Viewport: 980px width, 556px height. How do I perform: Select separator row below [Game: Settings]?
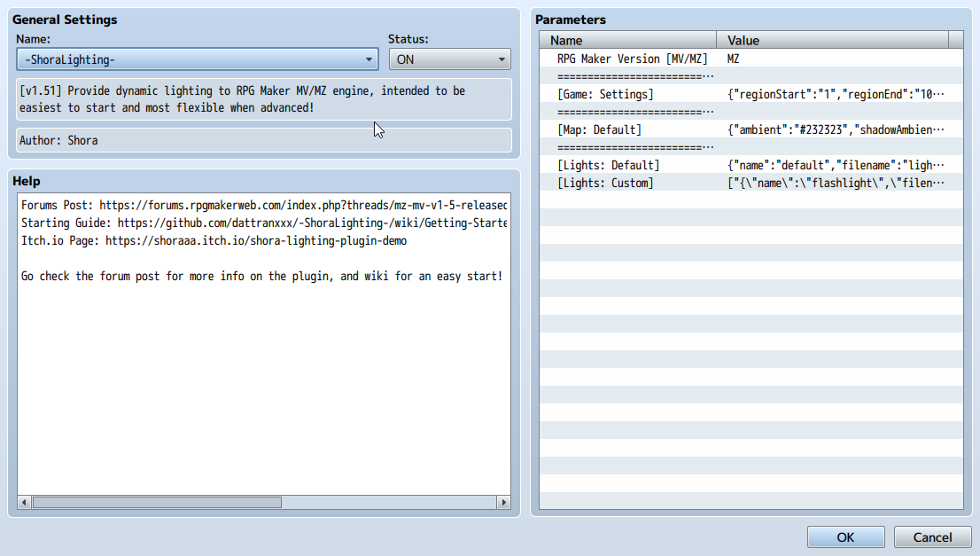click(x=751, y=112)
